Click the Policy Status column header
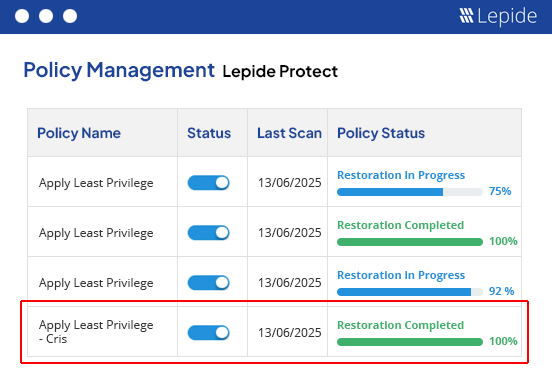 [381, 133]
